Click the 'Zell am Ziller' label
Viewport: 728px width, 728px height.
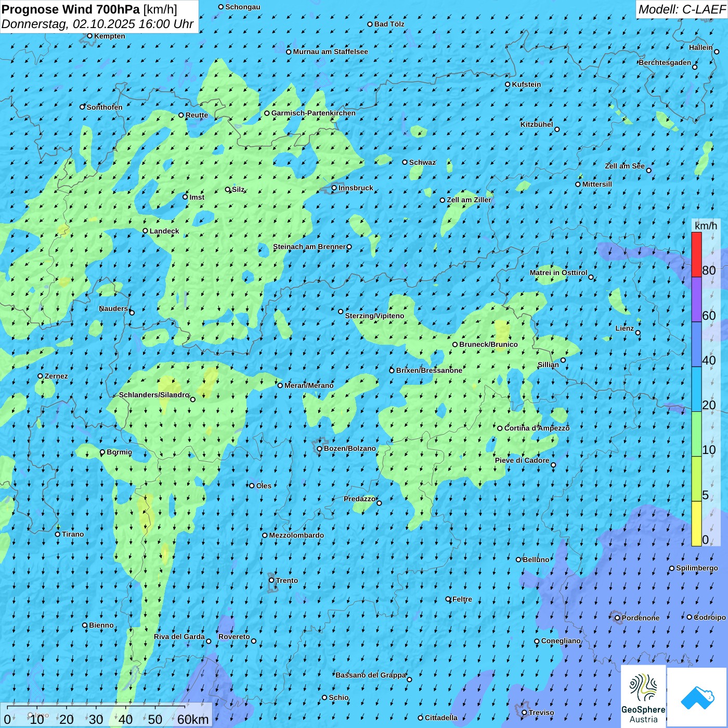point(469,200)
